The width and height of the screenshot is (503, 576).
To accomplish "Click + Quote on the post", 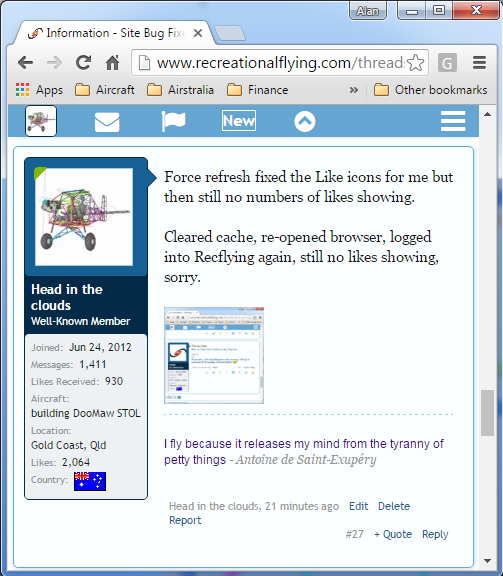I will pyautogui.click(x=393, y=534).
